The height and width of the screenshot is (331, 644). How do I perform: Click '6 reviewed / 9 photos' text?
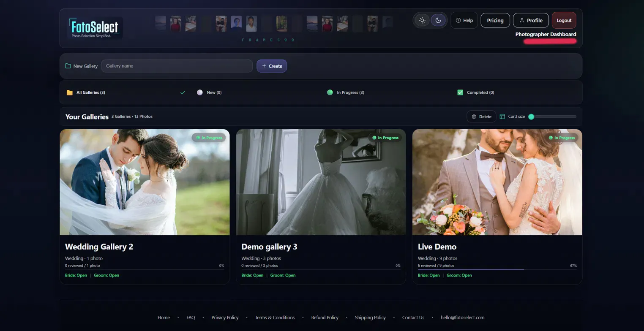coord(436,266)
